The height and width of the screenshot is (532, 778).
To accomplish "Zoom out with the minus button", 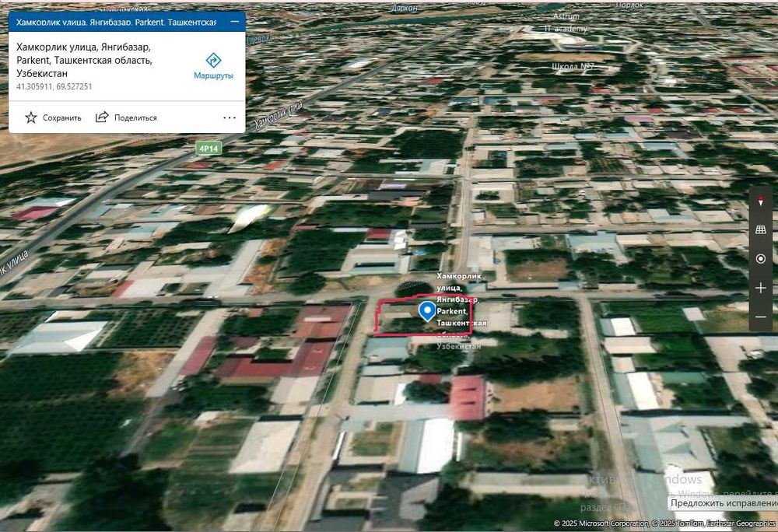I will (x=761, y=317).
